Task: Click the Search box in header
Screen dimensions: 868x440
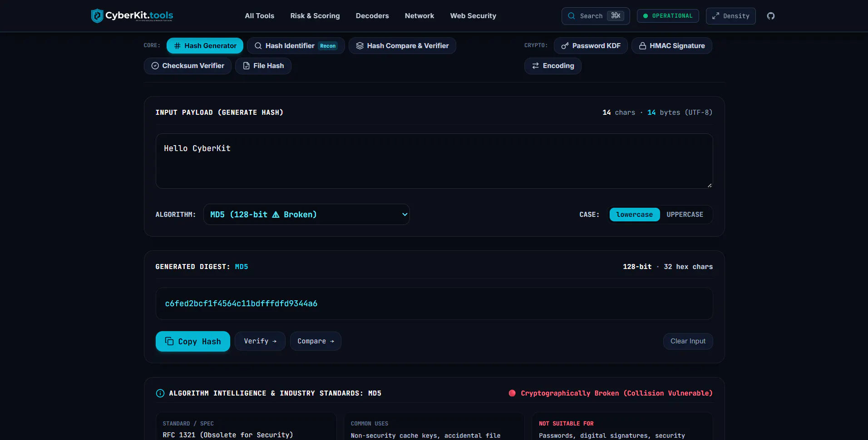Action: pyautogui.click(x=595, y=16)
